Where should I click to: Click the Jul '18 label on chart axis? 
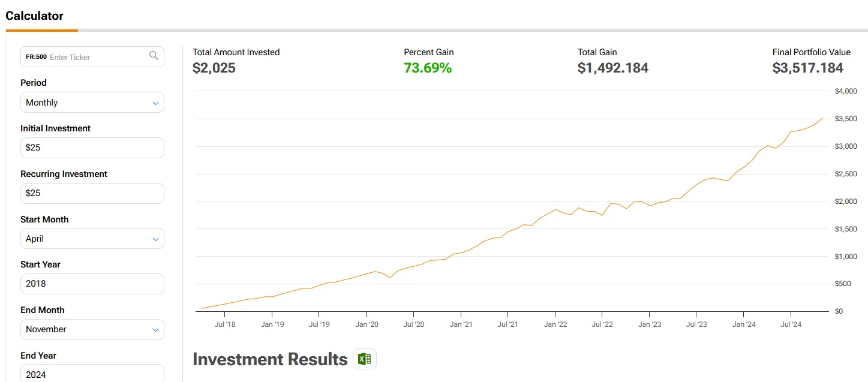pos(224,324)
